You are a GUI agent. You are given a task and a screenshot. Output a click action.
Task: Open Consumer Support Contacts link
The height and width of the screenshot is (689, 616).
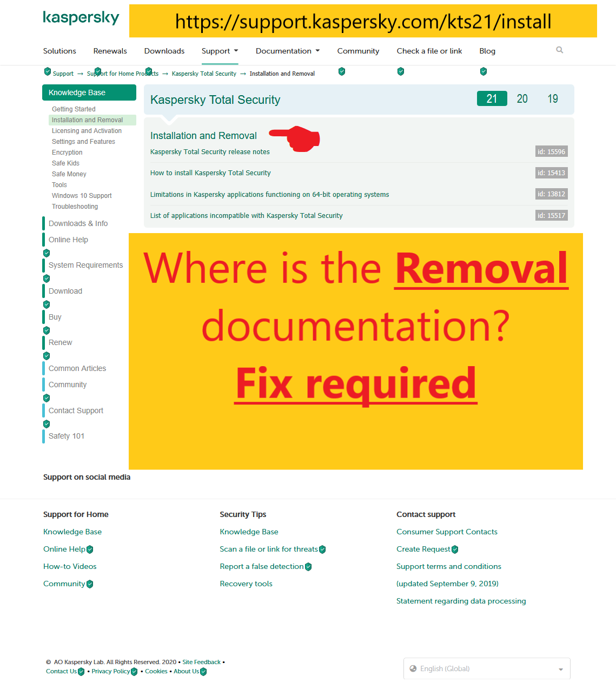(447, 532)
